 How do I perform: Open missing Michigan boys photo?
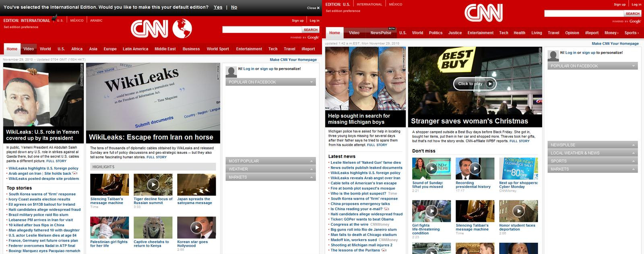[x=365, y=78]
